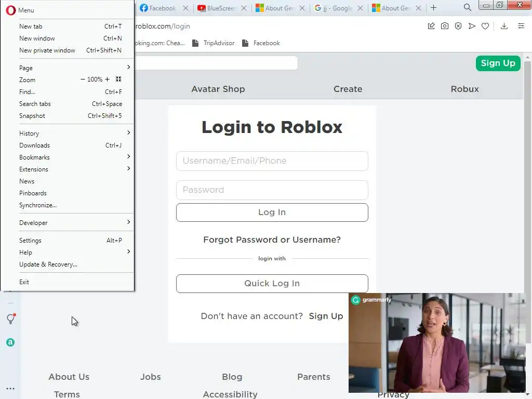Open the Create nav link
Viewport: 532px width, 399px height.
(348, 89)
